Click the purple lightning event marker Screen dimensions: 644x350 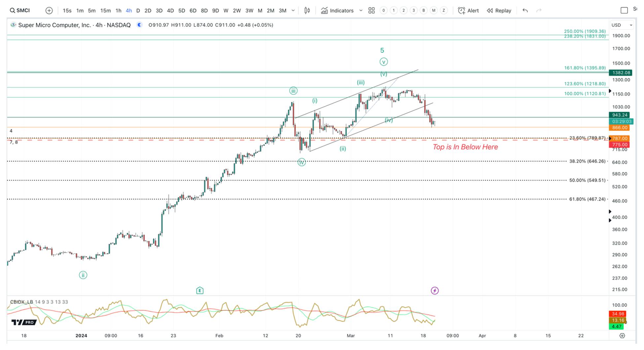pyautogui.click(x=435, y=291)
